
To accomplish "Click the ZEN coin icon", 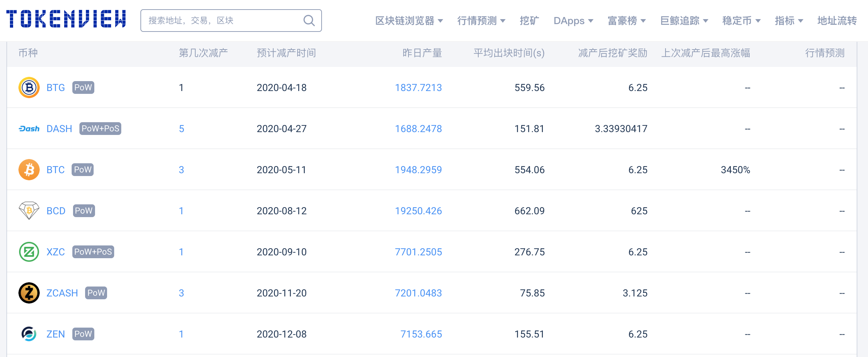I will [x=29, y=334].
